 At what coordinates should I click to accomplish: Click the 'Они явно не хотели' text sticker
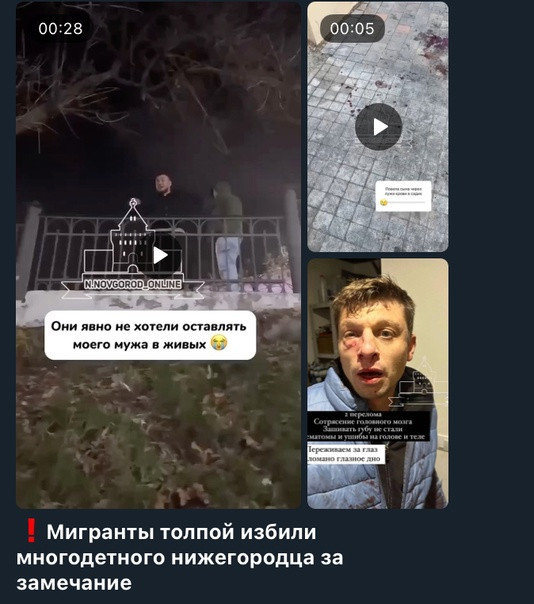(x=150, y=335)
